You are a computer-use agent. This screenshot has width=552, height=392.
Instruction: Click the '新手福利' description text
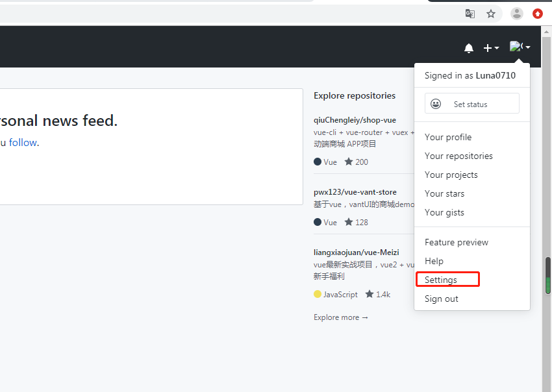(x=329, y=276)
